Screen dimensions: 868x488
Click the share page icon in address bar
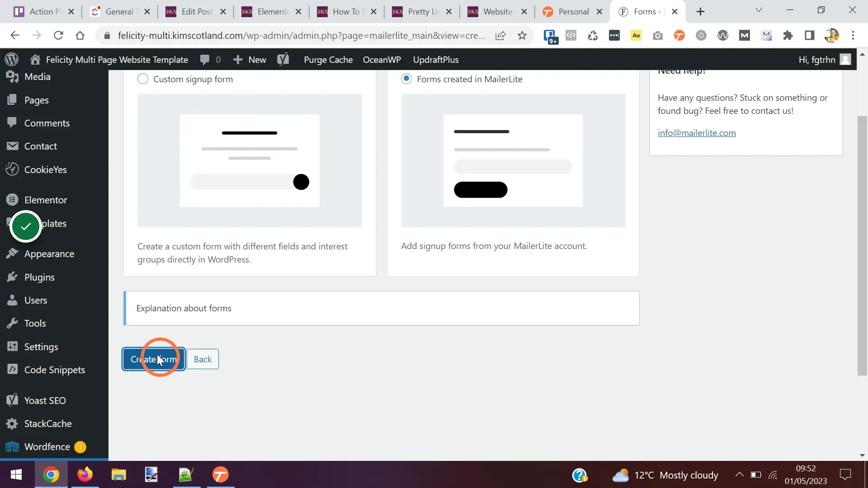[x=500, y=35]
